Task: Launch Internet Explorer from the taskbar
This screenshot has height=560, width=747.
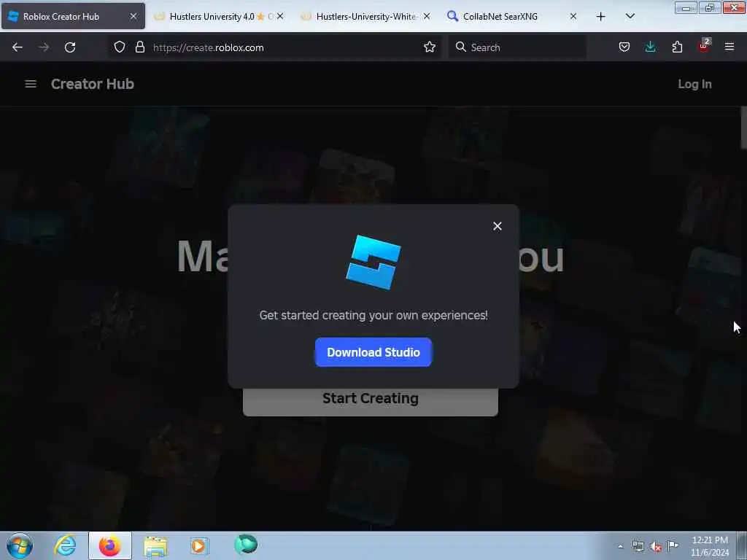Action: (x=65, y=545)
